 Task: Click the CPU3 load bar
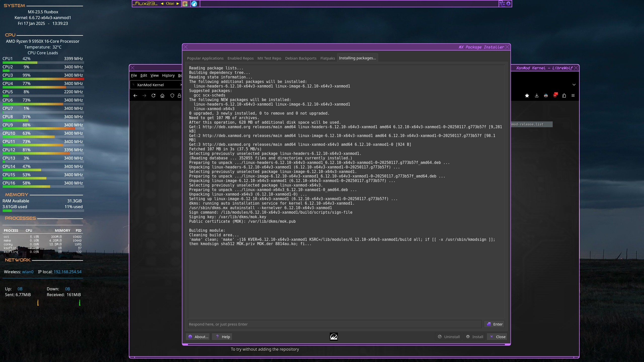click(43, 79)
